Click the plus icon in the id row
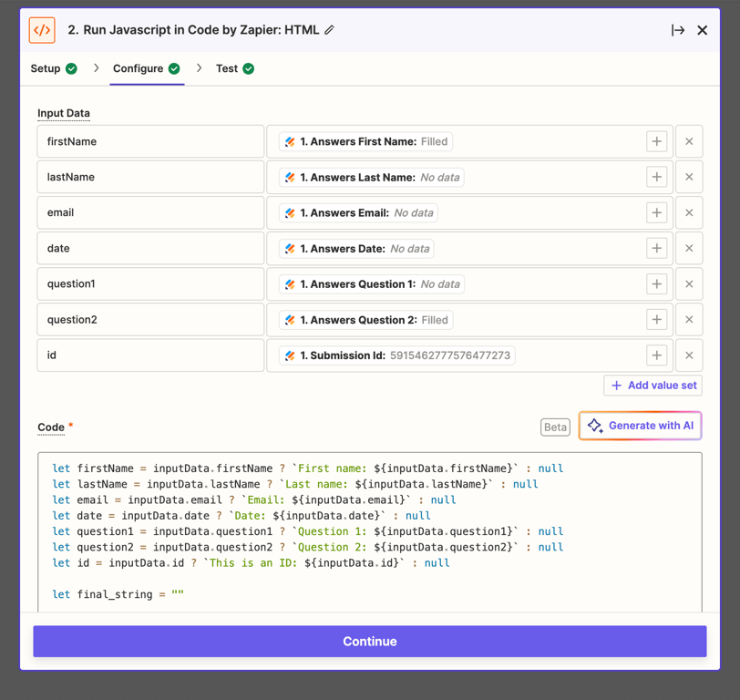 click(x=656, y=355)
